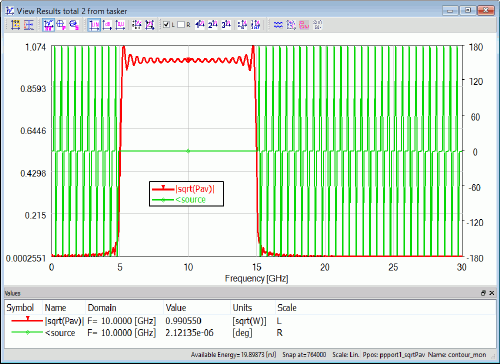Click the Frequency [GHz] axis label
The width and height of the screenshot is (500, 364).
point(256,278)
